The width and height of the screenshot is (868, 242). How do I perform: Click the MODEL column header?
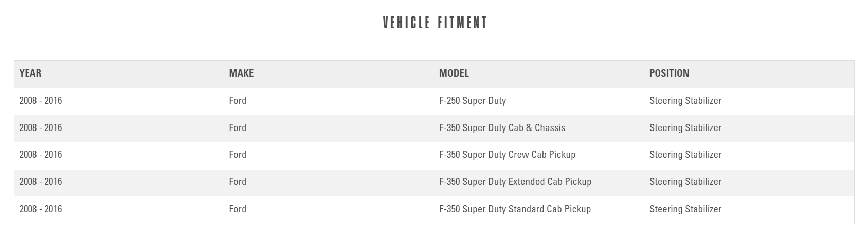coord(454,73)
